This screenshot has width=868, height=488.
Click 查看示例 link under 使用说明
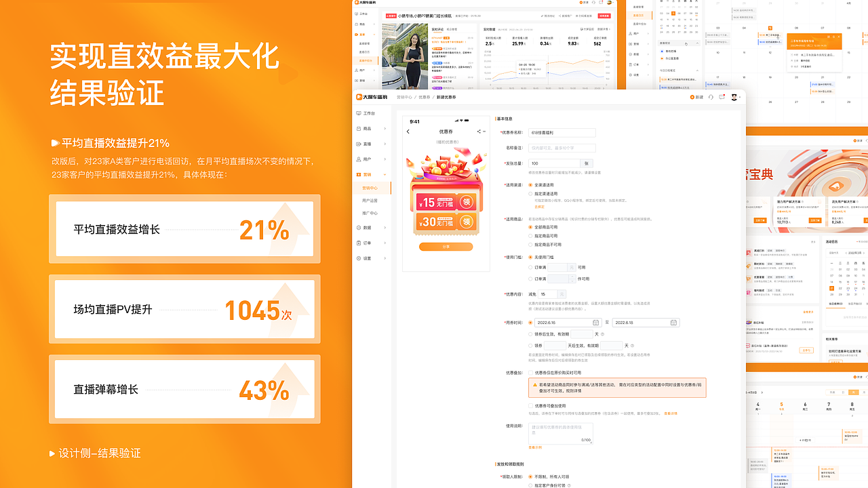coord(535,447)
